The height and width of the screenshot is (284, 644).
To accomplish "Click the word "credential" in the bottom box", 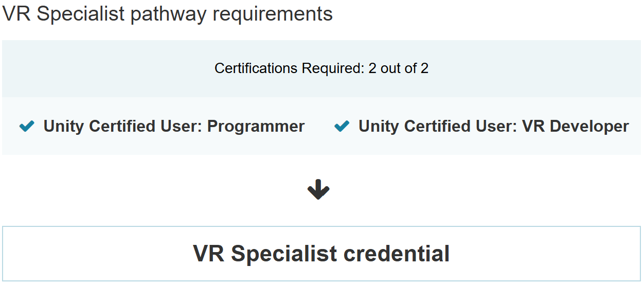I will pyautogui.click(x=397, y=254).
